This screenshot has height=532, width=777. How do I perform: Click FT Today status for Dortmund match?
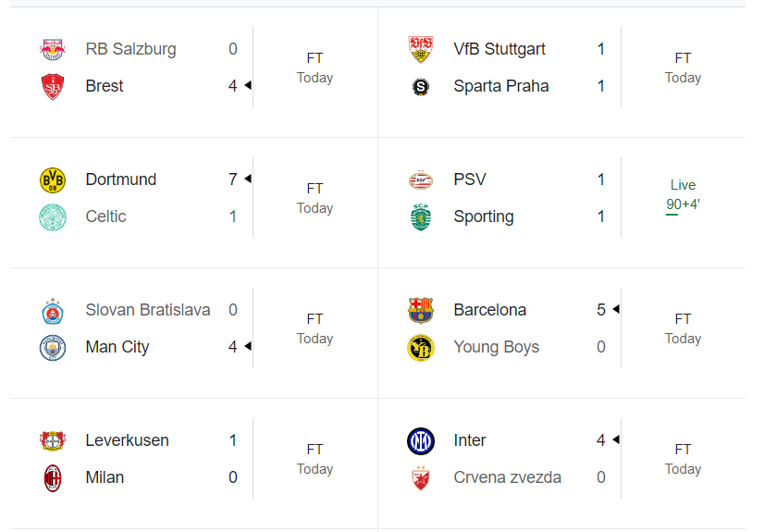(x=314, y=198)
